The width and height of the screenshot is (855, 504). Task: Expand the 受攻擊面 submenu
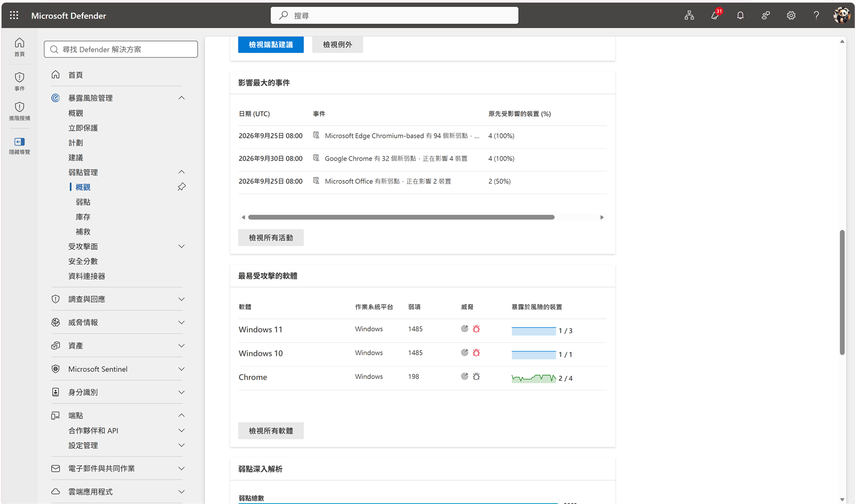182,246
